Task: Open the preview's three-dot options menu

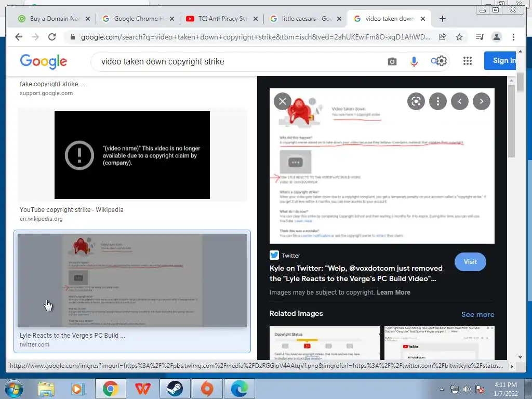Action: [437, 101]
